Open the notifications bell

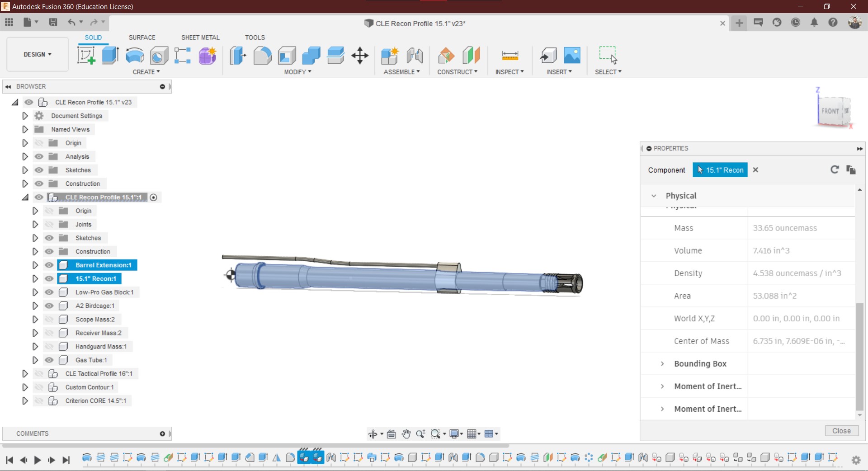(814, 22)
